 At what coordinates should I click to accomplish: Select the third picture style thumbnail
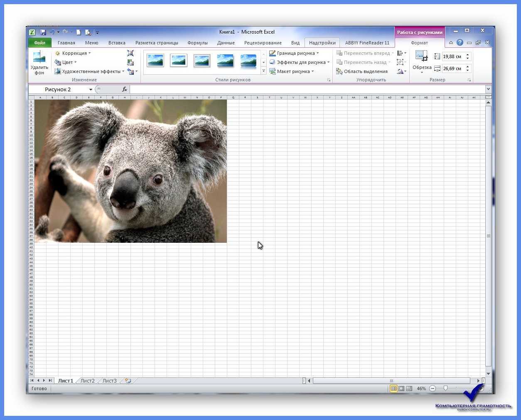[x=202, y=60]
